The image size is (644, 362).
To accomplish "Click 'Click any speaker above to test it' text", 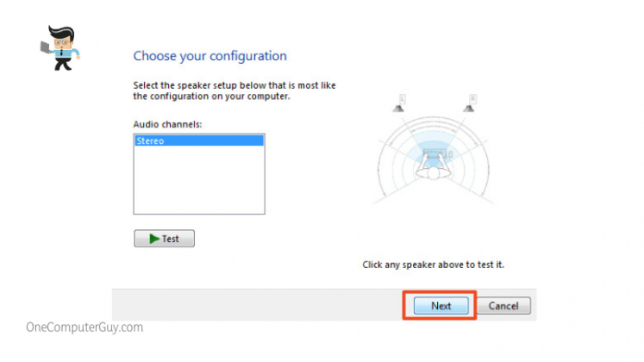I will [x=433, y=265].
